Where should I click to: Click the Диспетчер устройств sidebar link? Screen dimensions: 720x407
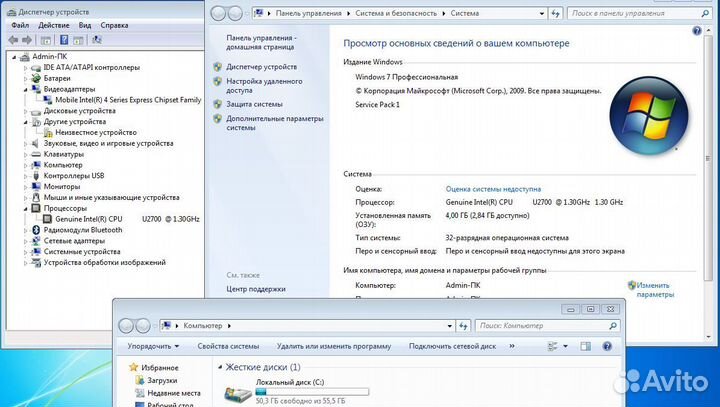(x=261, y=67)
